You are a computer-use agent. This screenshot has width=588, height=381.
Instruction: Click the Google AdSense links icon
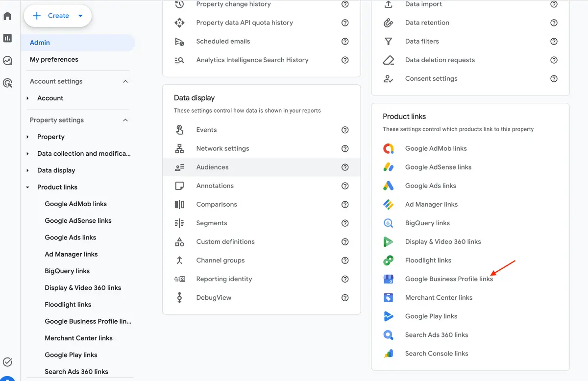[x=389, y=167]
